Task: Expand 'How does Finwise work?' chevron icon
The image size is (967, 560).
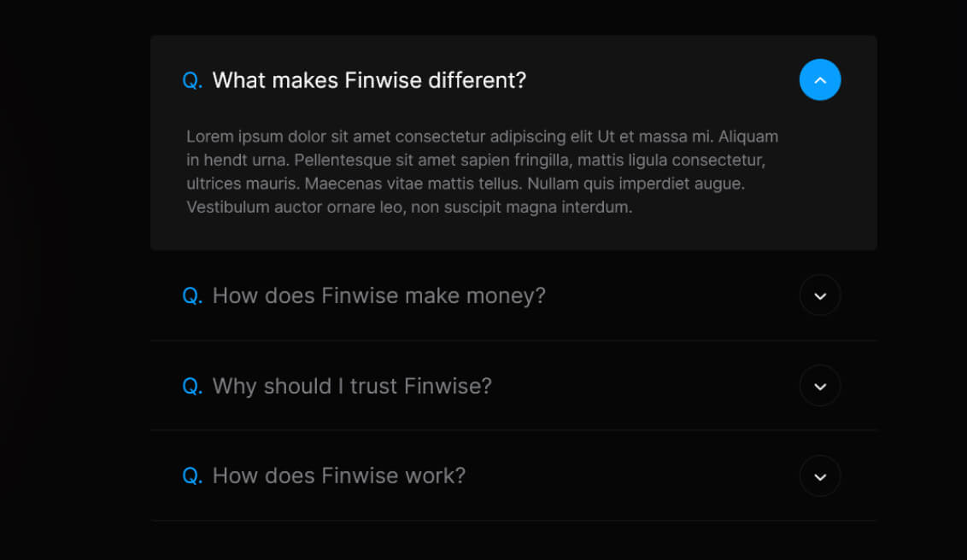Action: [820, 475]
